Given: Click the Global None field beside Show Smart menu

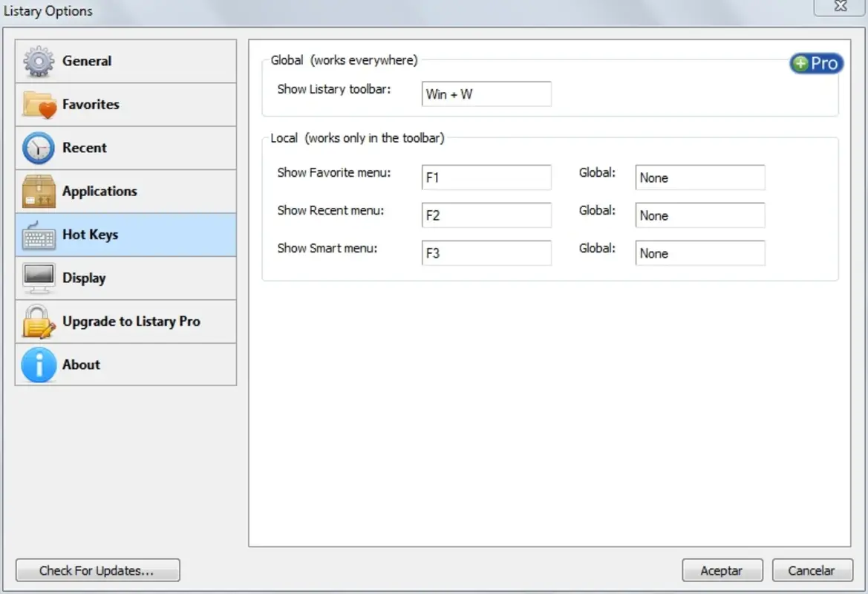Looking at the screenshot, I should (699, 252).
